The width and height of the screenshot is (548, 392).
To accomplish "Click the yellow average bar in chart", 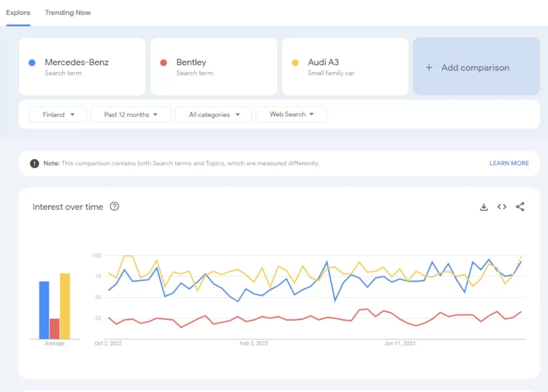I will coord(65,306).
